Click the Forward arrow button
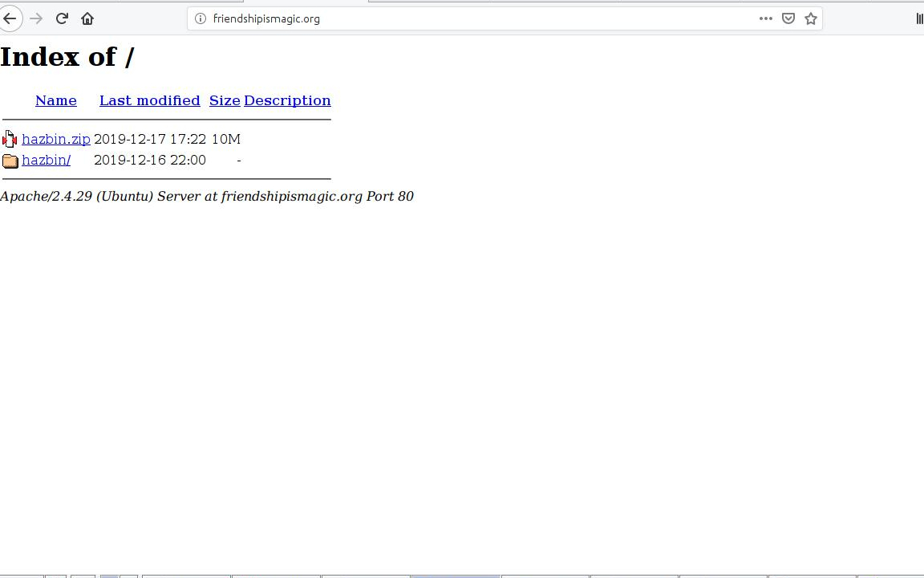Image resolution: width=924 pixels, height=578 pixels. pos(36,18)
